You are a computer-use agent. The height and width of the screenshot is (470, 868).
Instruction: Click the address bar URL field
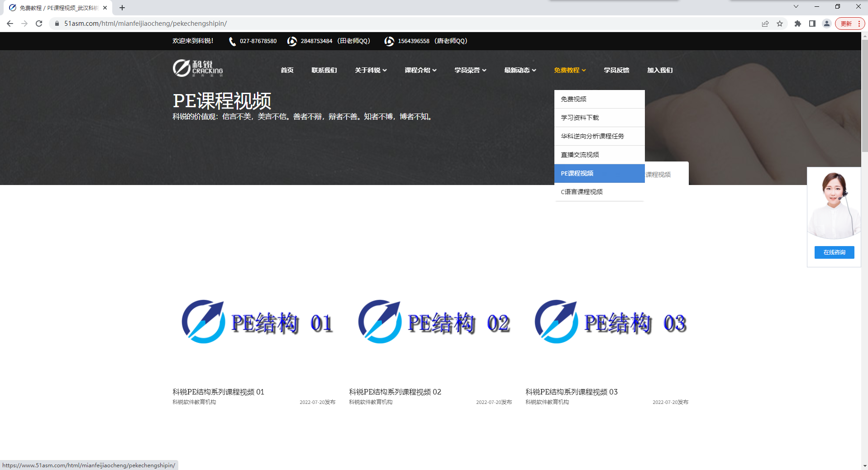pyautogui.click(x=407, y=24)
